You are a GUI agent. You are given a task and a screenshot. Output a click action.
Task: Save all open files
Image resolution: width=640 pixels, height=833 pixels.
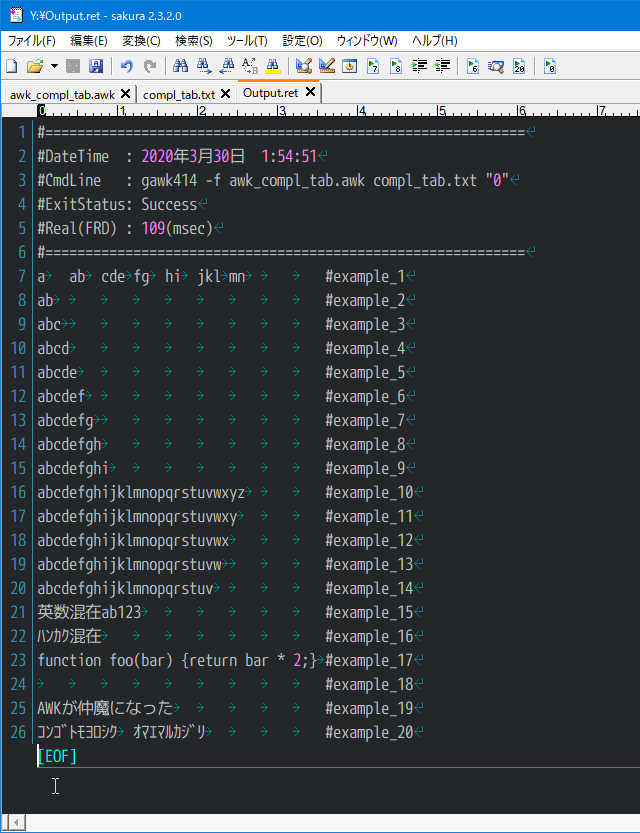point(94,66)
